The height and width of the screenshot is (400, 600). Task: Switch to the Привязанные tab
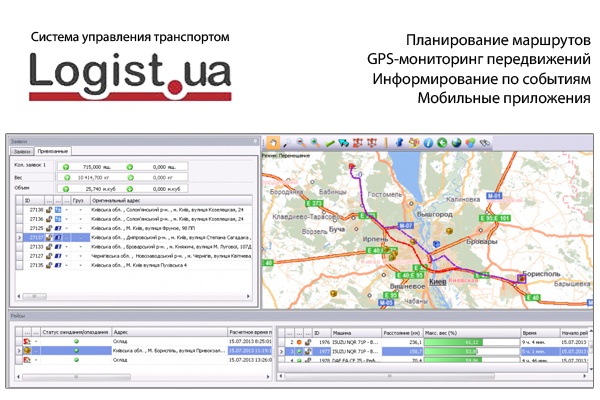coord(53,151)
